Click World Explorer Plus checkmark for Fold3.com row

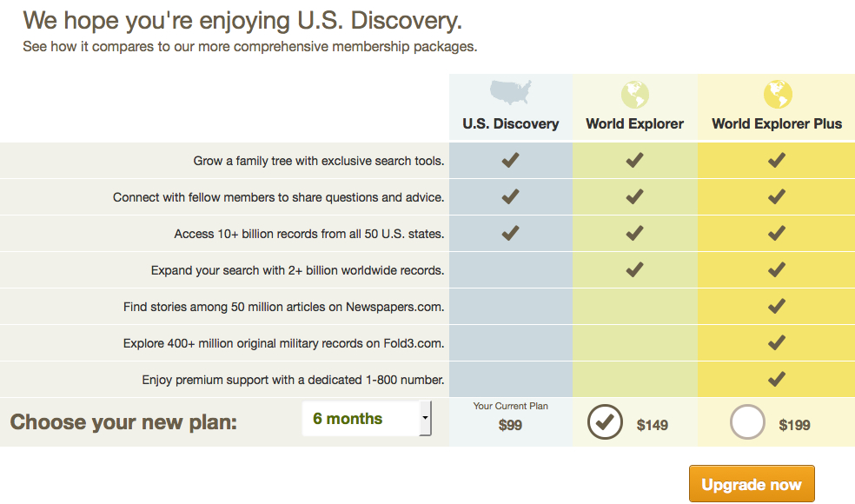click(777, 342)
